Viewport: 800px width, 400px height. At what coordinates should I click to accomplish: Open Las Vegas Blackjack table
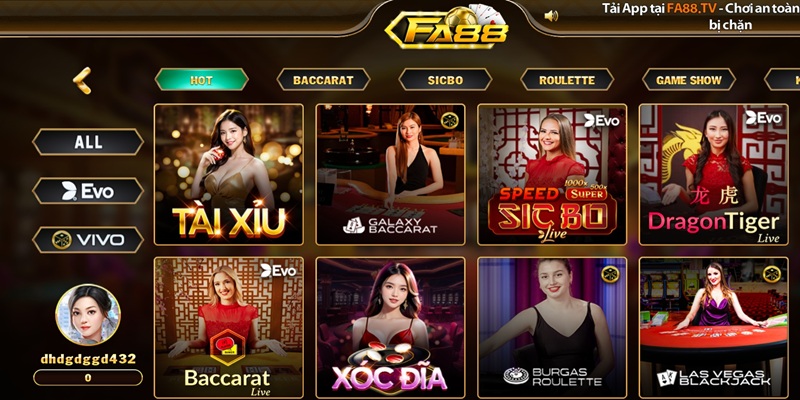click(714, 328)
